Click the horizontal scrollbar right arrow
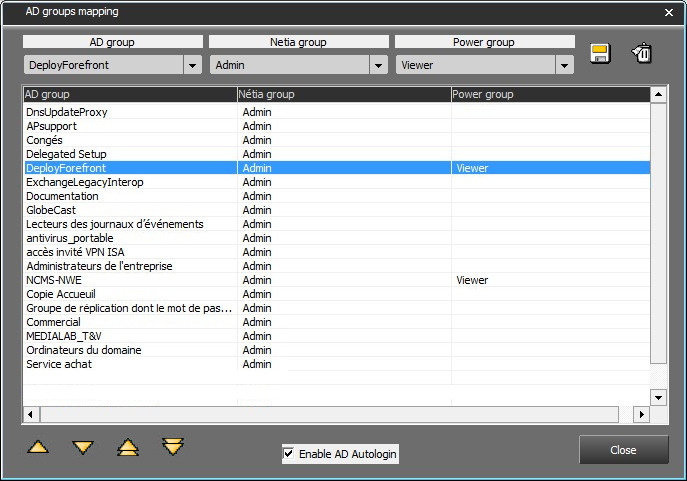This screenshot has width=687, height=481. click(641, 414)
